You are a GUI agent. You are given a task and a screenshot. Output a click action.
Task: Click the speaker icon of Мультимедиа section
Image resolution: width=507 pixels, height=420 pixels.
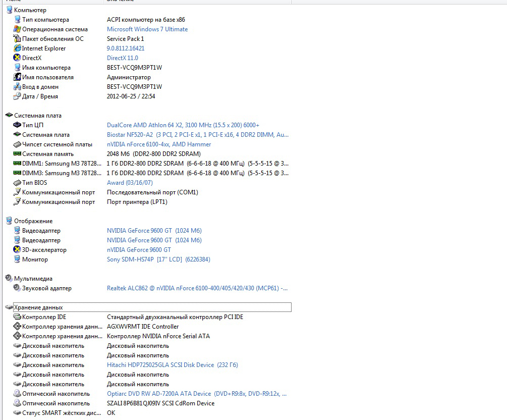point(9,278)
